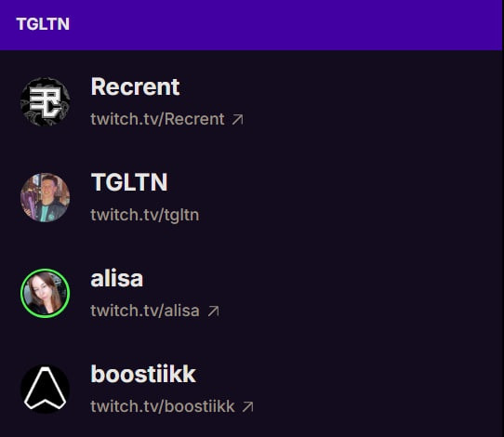This screenshot has height=437, width=504.
Task: Select the TGLTN streamer name in list
Action: pyautogui.click(x=129, y=182)
